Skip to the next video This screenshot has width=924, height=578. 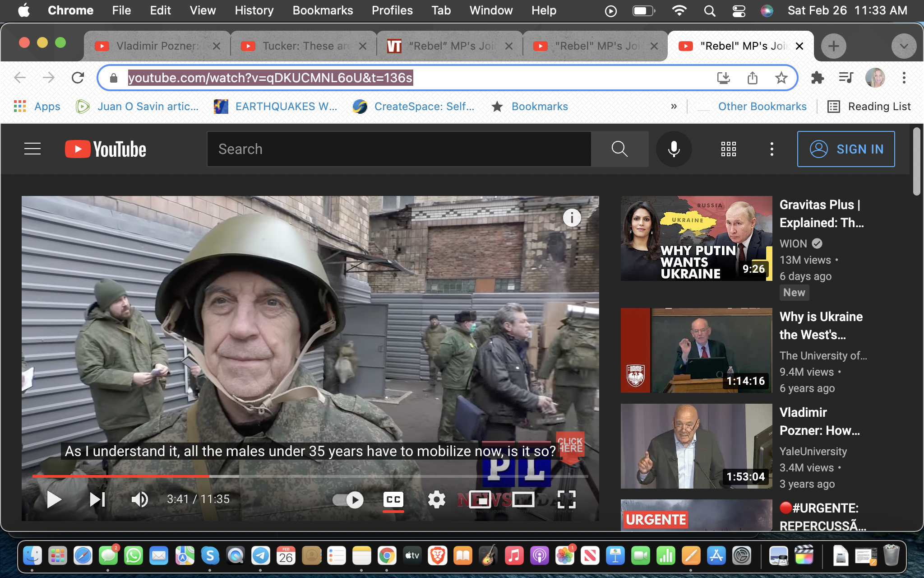pyautogui.click(x=97, y=499)
